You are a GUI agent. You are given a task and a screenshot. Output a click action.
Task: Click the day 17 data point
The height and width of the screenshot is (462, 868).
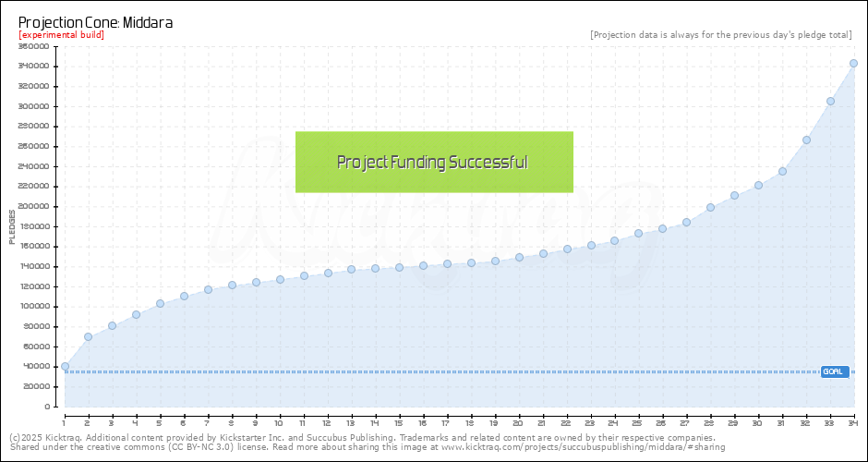point(447,263)
